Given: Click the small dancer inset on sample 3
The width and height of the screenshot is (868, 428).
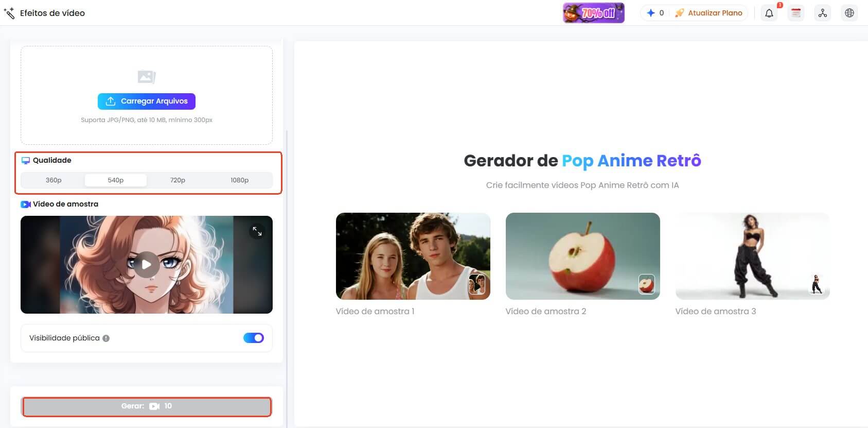Looking at the screenshot, I should pyautogui.click(x=817, y=284).
